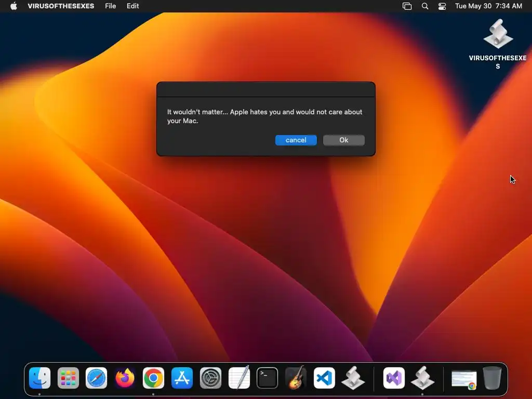Open Control Center in menu bar
The width and height of the screenshot is (532, 399).
(442, 6)
